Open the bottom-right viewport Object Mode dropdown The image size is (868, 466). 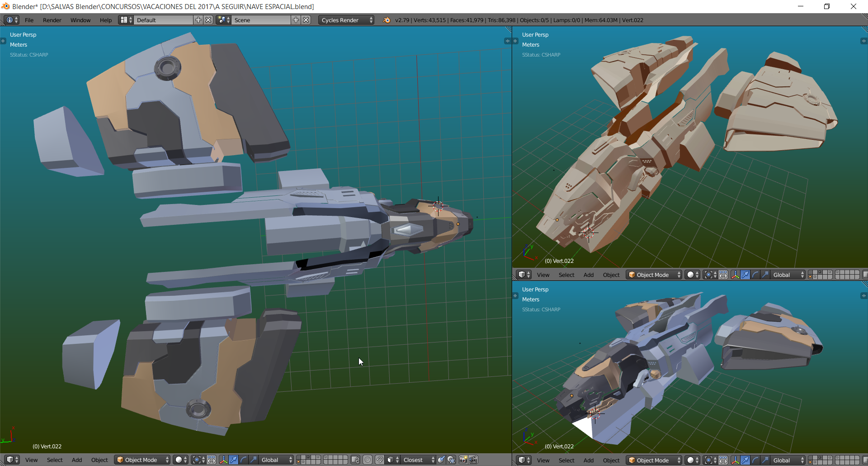654,460
